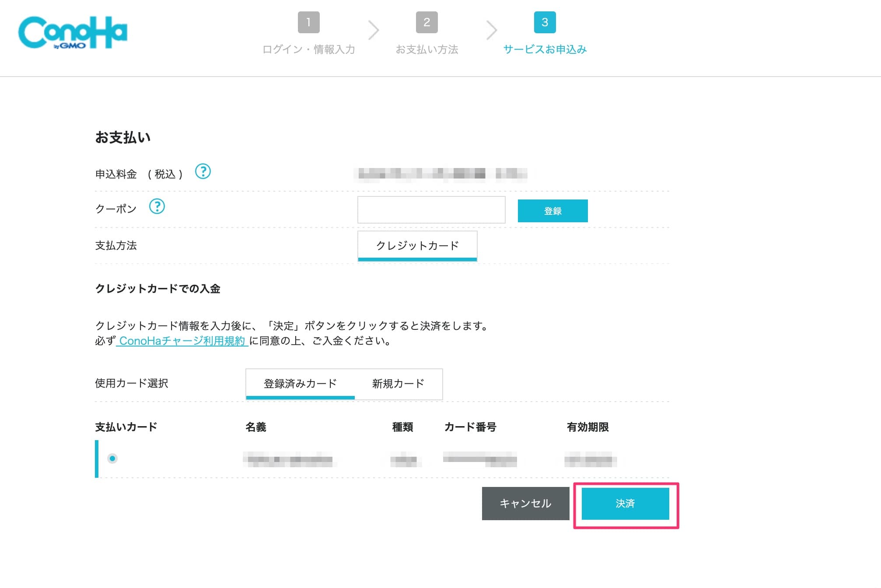Click help icon next to クーポン
Viewport: 881px width, 588px height.
coord(157,206)
